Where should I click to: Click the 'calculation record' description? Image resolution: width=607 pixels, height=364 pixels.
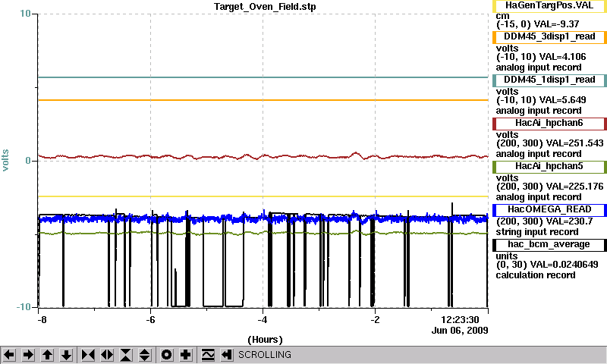coord(536,275)
